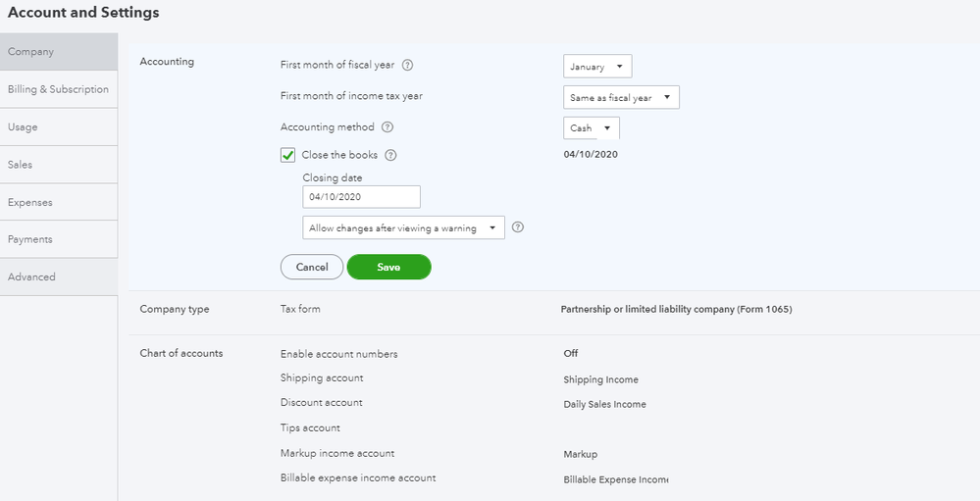The width and height of the screenshot is (980, 501).
Task: Click help icon next to First month of fiscal year
Action: coord(407,66)
